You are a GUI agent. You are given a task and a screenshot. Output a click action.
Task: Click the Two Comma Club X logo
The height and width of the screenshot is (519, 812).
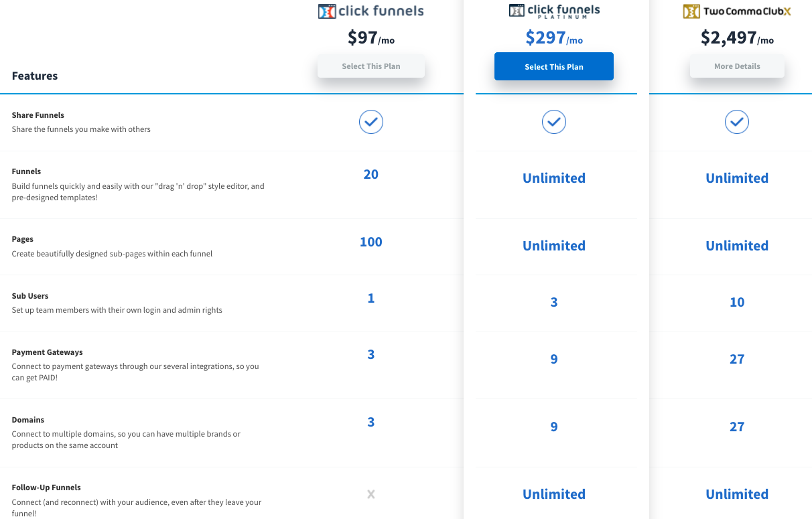pyautogui.click(x=737, y=11)
